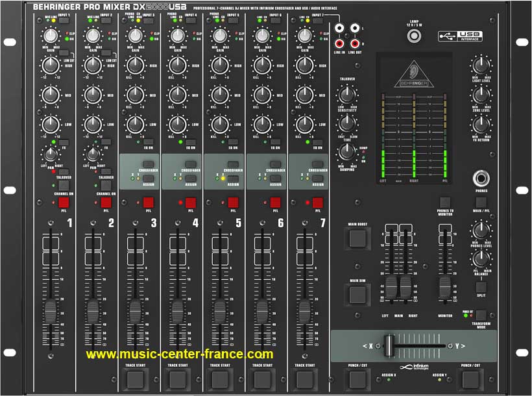Screen dimensions: 532x396
Task: Click the channel 4 volume fader cap
Action: pyautogui.click(x=178, y=311)
